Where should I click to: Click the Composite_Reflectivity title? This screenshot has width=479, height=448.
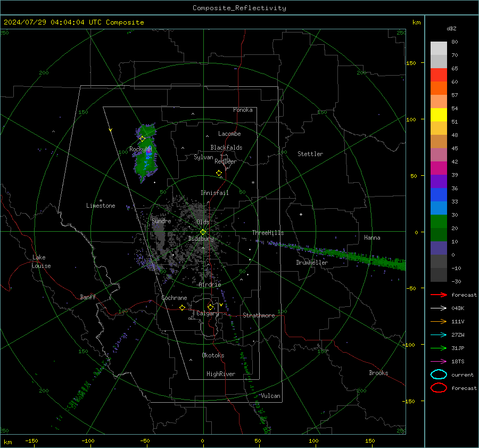click(x=239, y=8)
